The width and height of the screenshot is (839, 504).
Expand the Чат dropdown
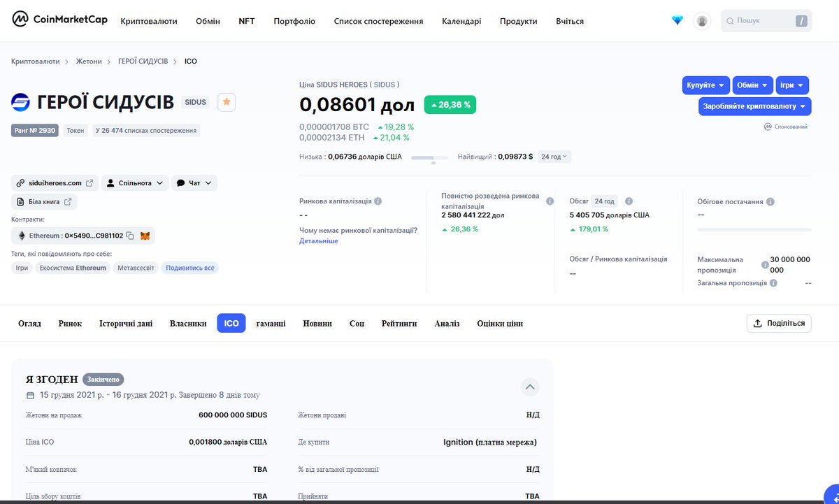(x=194, y=183)
